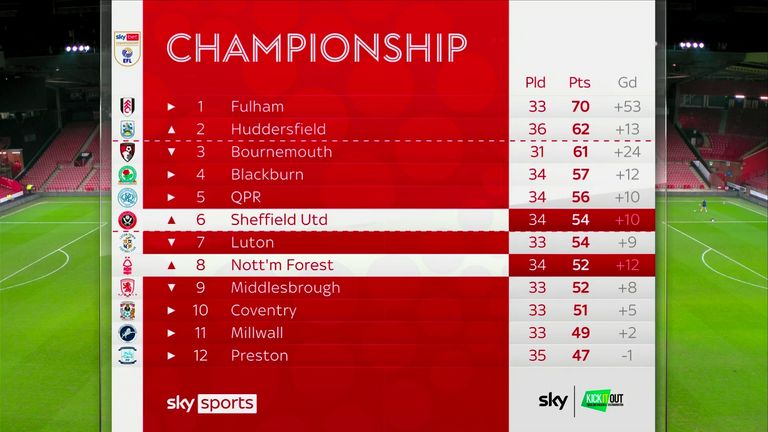Click the down arrow beside Bournemouth
This screenshot has width=768, height=432.
coord(171,152)
